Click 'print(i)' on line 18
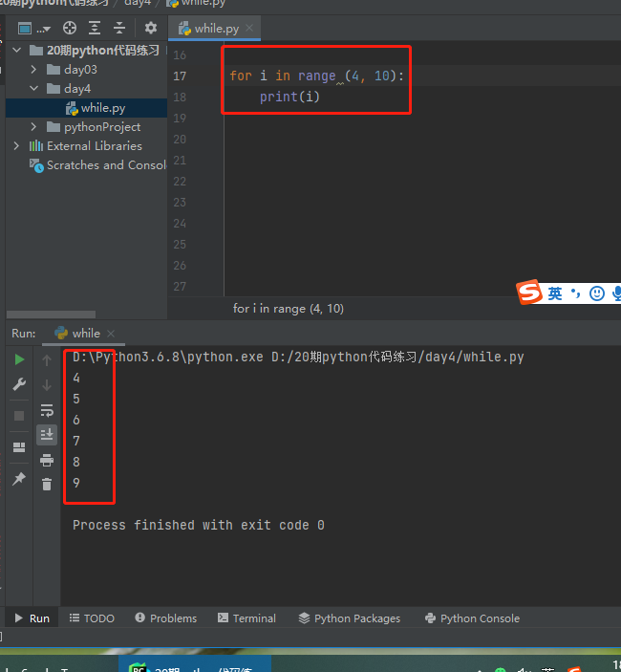The height and width of the screenshot is (672, 621). pyautogui.click(x=289, y=97)
